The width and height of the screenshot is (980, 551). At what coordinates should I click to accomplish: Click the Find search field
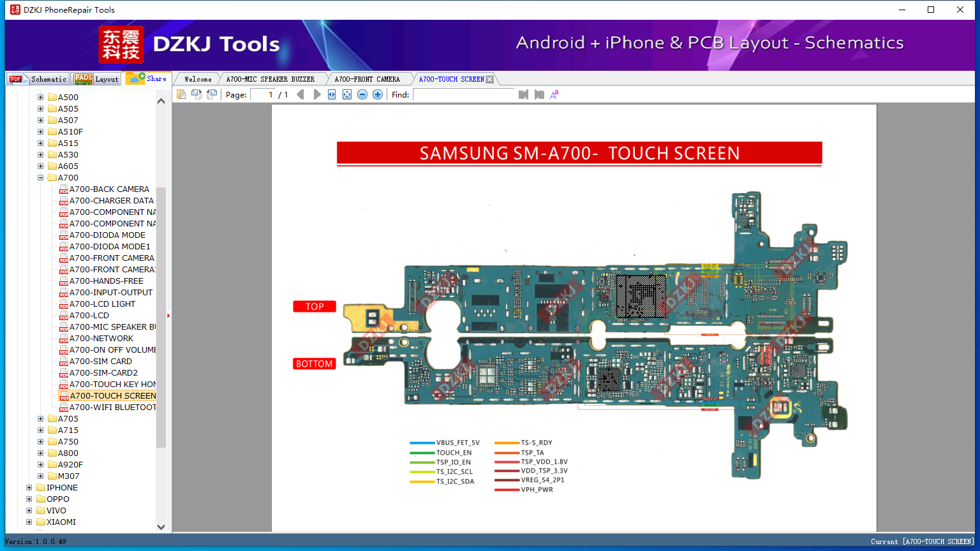(x=464, y=94)
